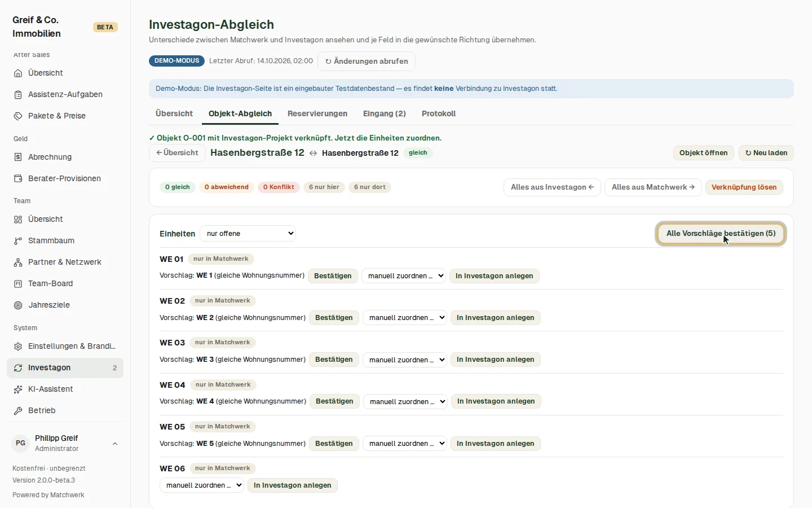Click 'In Investagon anlegen' for WE 01
The image size is (812, 508).
[x=494, y=276]
